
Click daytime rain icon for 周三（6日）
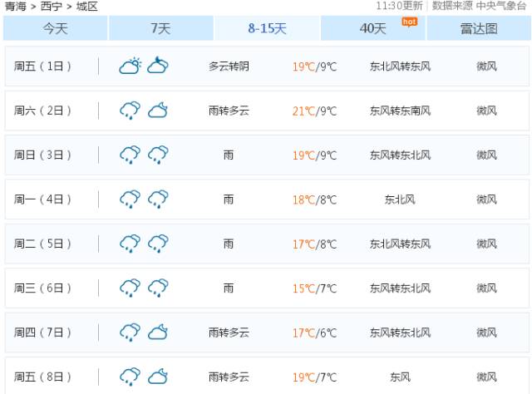130,288
